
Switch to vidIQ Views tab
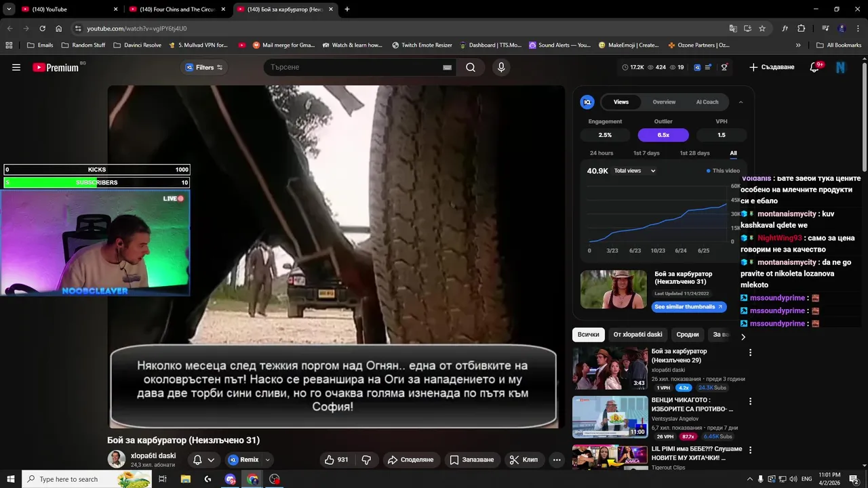pyautogui.click(x=621, y=102)
